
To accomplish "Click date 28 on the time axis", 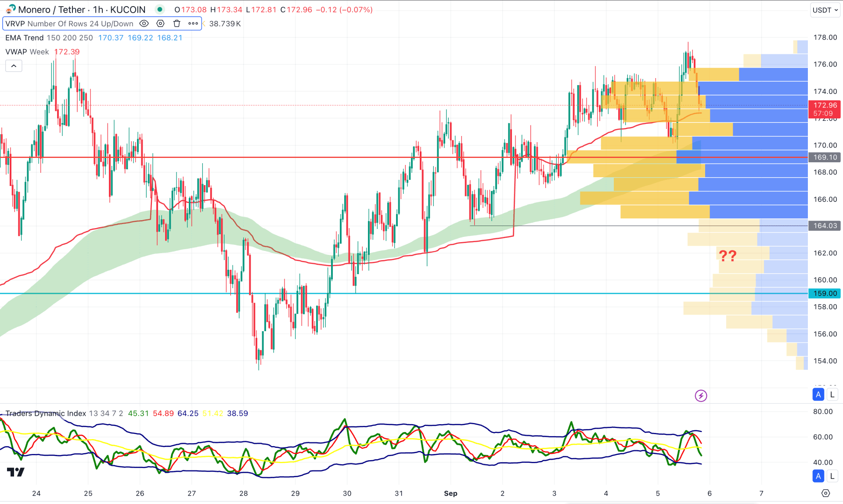I will pyautogui.click(x=243, y=493).
